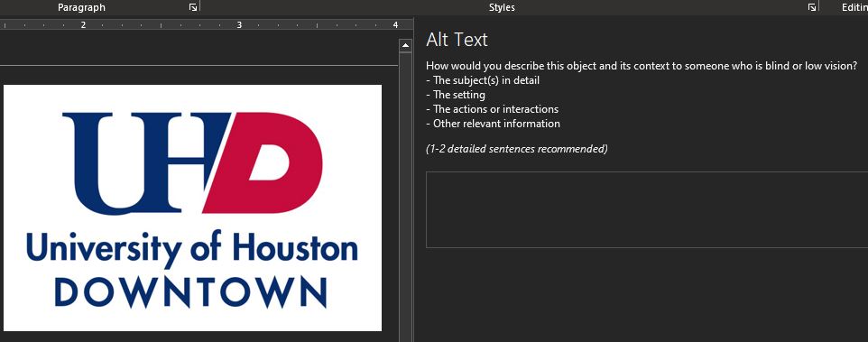Click the Styles group label in ribbon
Image resolution: width=868 pixels, height=342 pixels.
coord(502,7)
